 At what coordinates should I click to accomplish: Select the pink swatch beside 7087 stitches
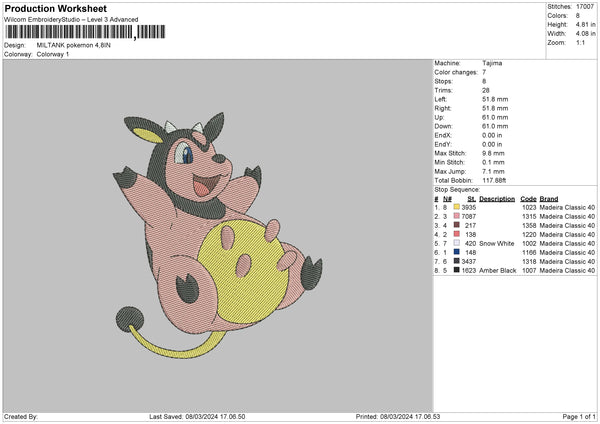tap(457, 216)
